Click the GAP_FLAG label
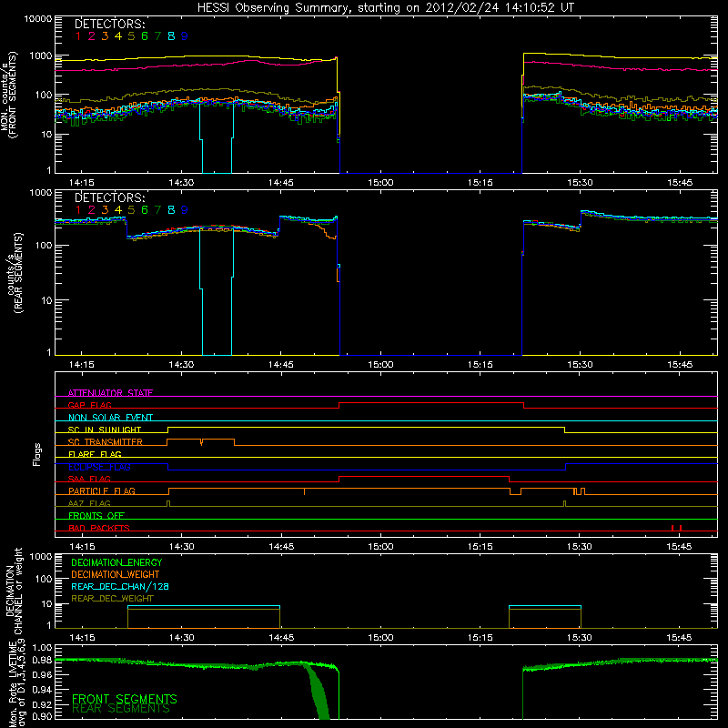This screenshot has width=728, height=728. click(x=89, y=405)
